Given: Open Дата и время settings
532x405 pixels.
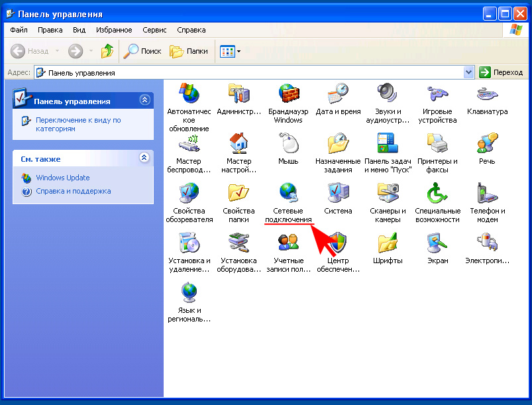Looking at the screenshot, I should click(x=338, y=96).
